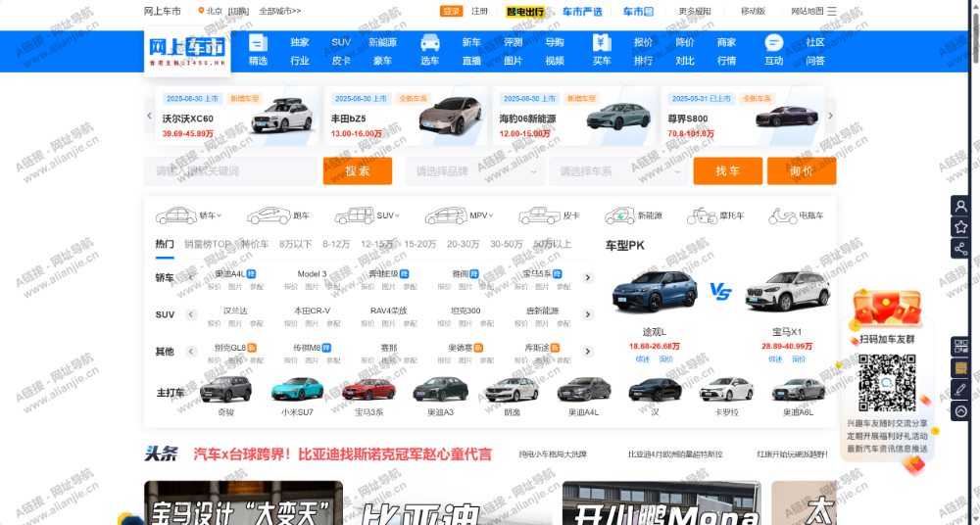The height and width of the screenshot is (525, 980).
Task: Show next 轿车 row models arrow
Action: [x=587, y=277]
